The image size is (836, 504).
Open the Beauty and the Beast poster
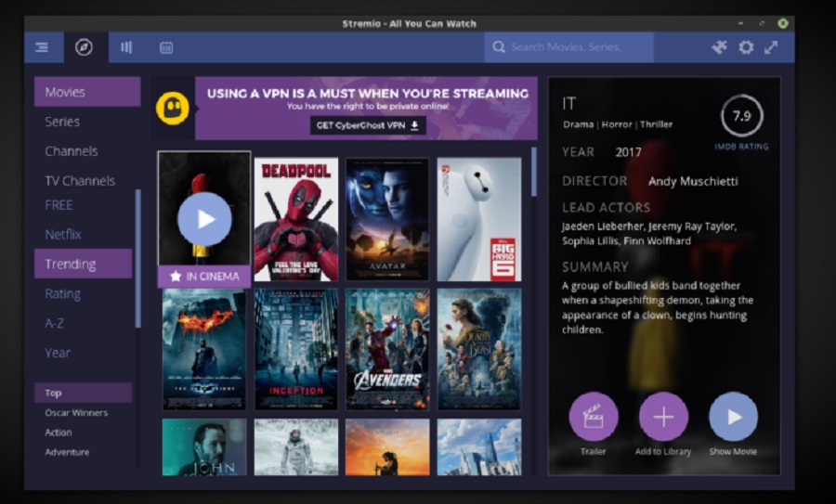tap(479, 350)
